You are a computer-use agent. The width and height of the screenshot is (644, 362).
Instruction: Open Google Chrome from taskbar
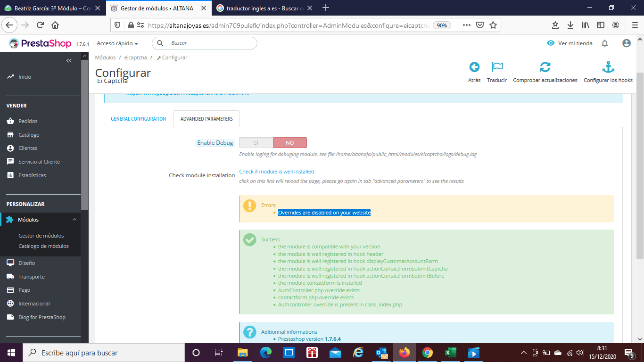tap(428, 353)
